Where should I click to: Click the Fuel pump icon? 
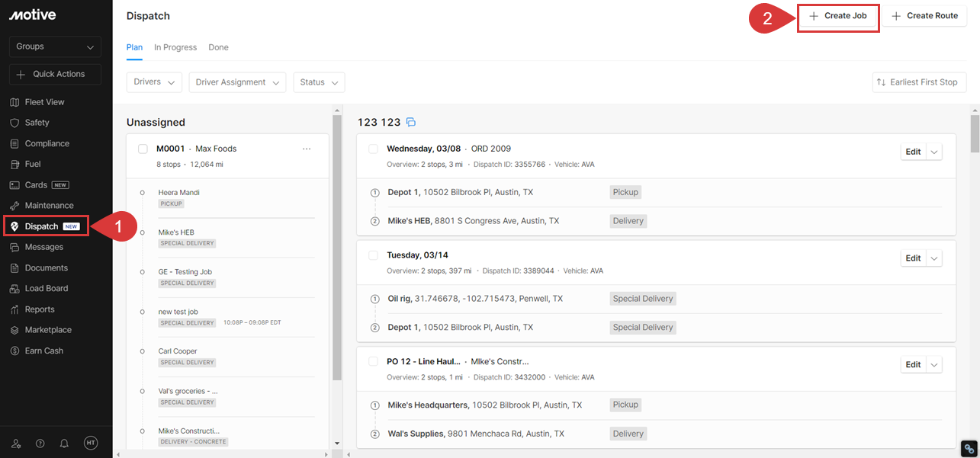click(14, 164)
